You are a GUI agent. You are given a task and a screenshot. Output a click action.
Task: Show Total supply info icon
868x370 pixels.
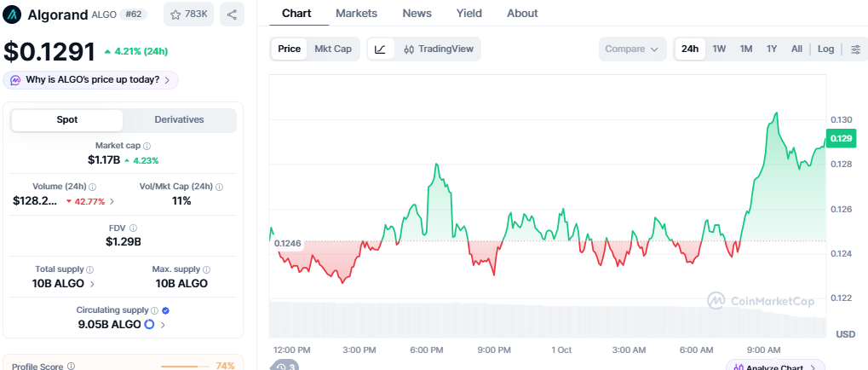[89, 269]
